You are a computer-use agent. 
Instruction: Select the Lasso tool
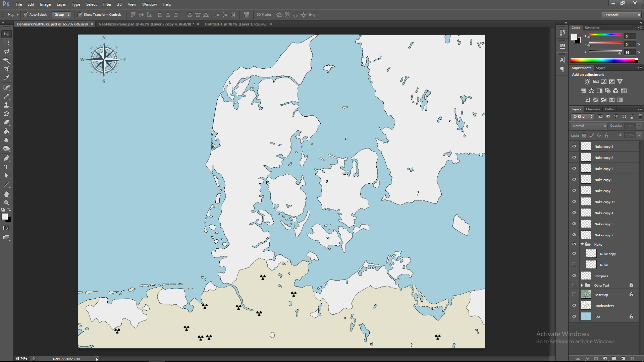click(6, 52)
